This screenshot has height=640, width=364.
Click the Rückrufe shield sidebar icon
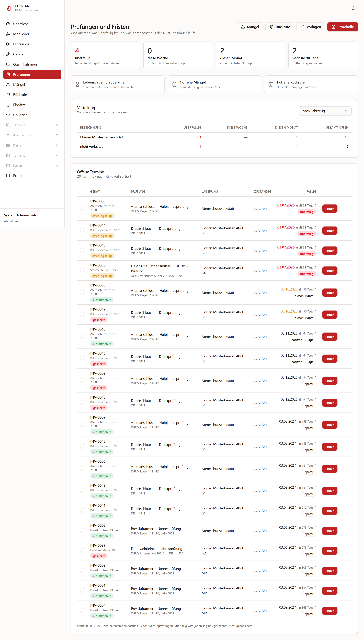8,95
